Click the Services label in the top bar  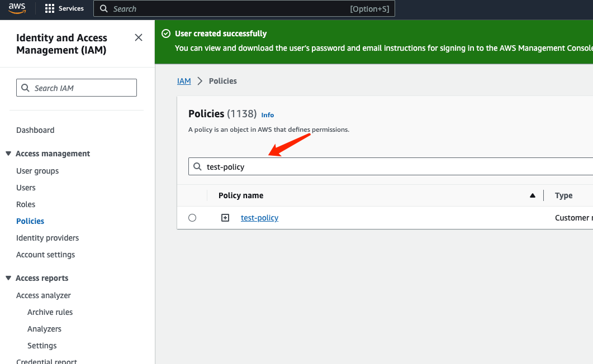point(71,9)
